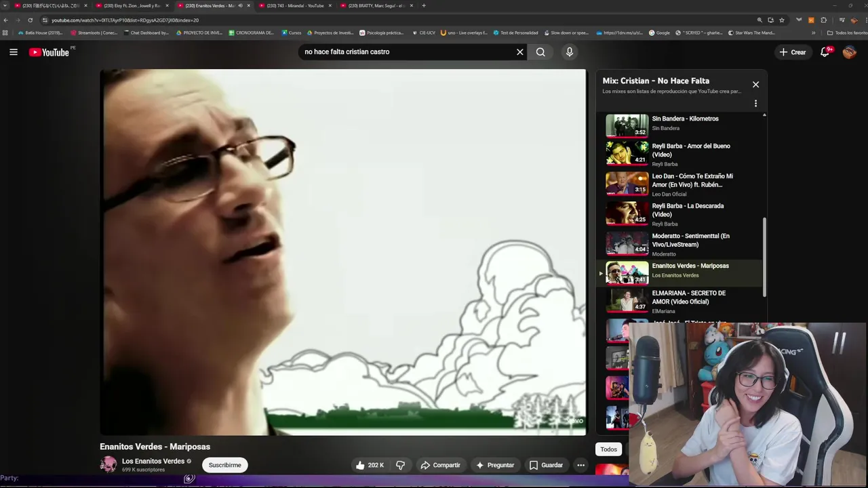Screen dimensions: 868x488
Task: Close the Mix playlist panel
Action: (755, 85)
